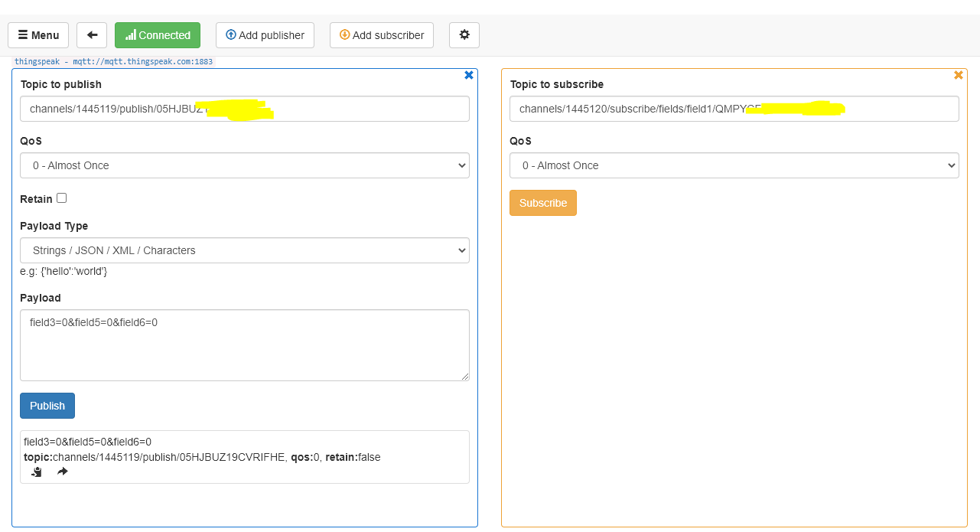Viewport: 980px width, 532px height.
Task: Click the Topic to publish input field
Action: click(x=245, y=109)
